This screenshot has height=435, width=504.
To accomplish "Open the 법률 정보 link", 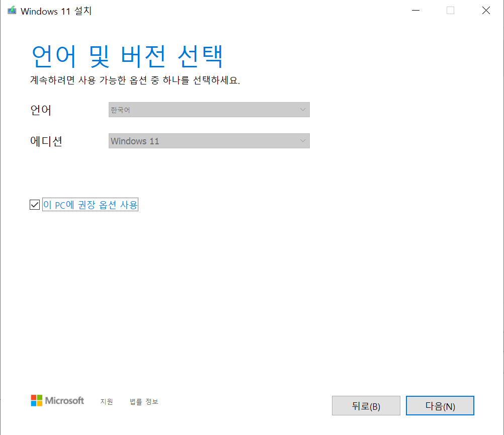I will coord(144,402).
